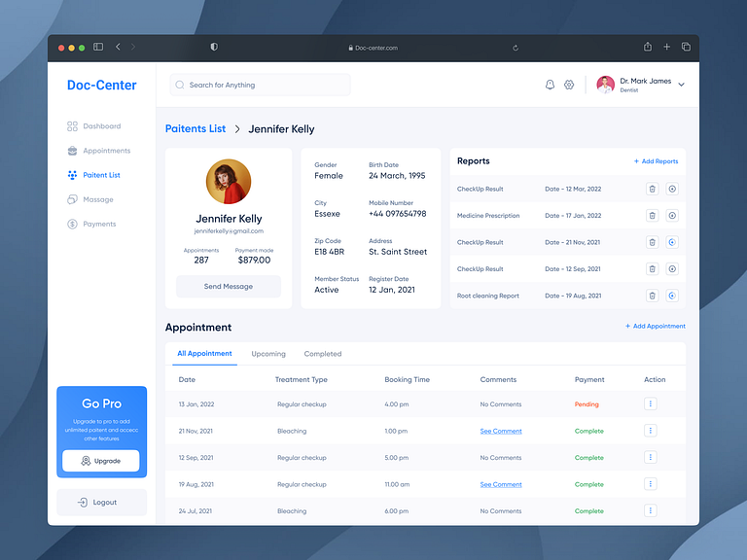Download CheckUp Result report dated 12 Mar, 2022

coord(672,189)
